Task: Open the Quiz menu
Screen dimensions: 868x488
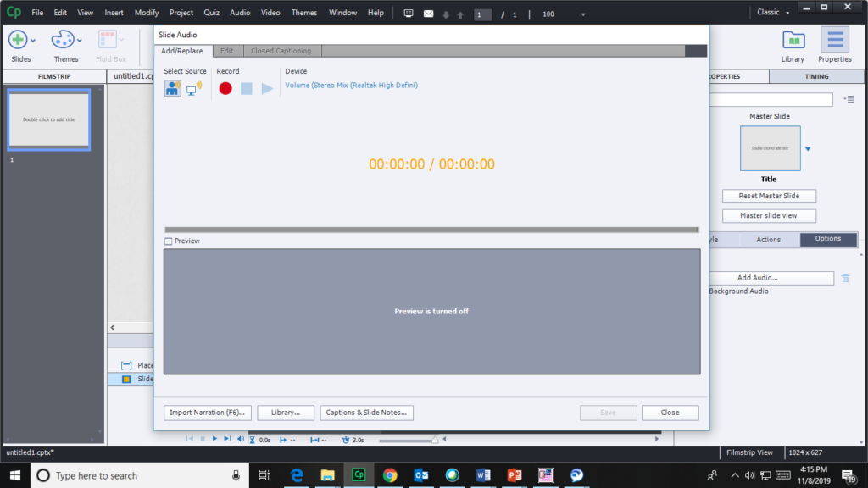Action: 211,13
